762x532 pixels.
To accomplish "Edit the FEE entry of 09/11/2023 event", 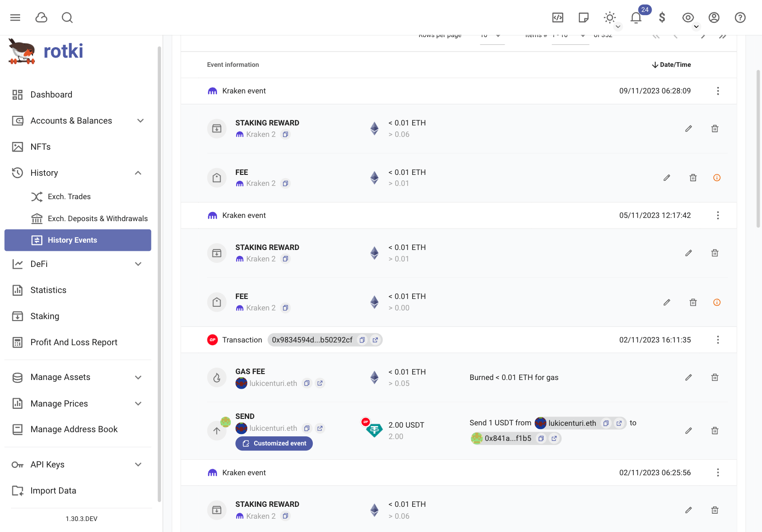I will click(667, 178).
